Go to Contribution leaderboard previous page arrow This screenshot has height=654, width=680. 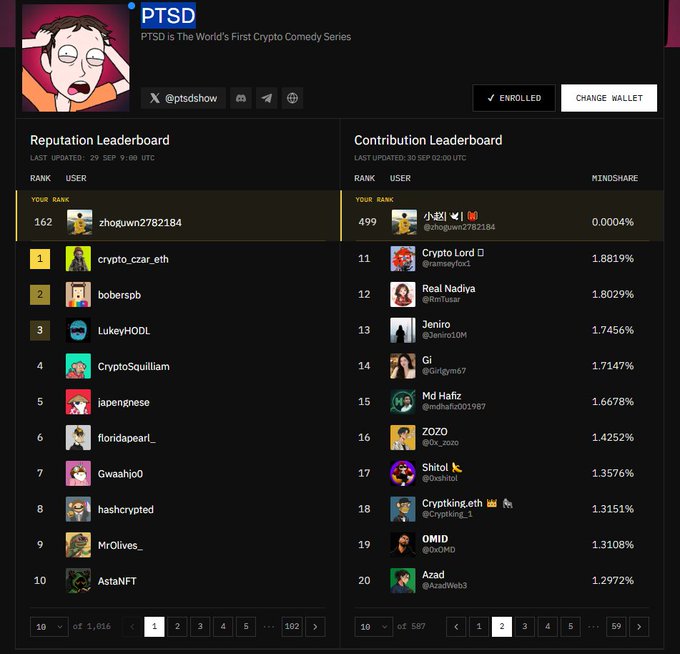456,627
